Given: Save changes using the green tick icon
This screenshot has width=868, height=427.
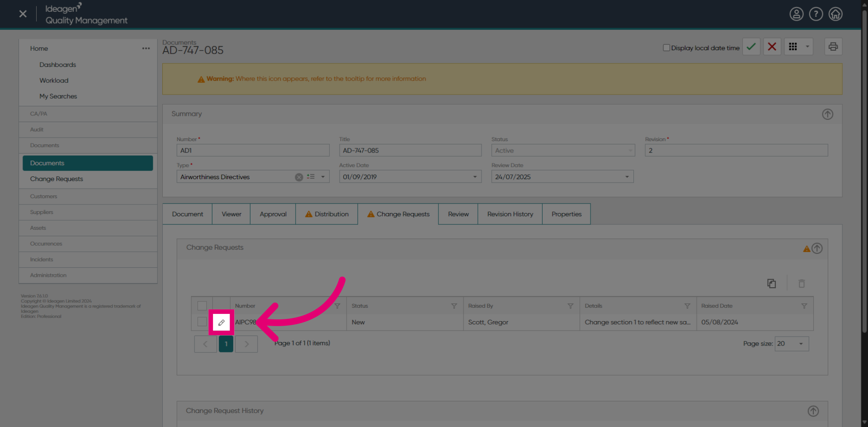Looking at the screenshot, I should point(751,46).
